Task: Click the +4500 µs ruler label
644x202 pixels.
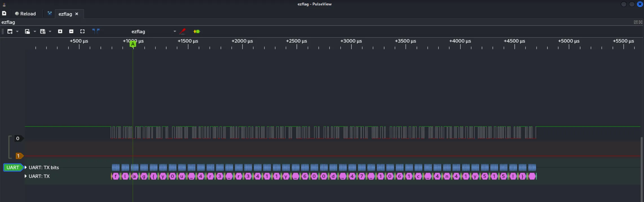Action: coord(515,41)
